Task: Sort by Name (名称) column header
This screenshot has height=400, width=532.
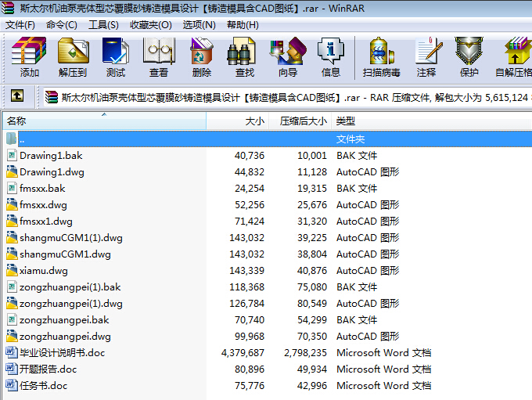Action: pos(104,121)
